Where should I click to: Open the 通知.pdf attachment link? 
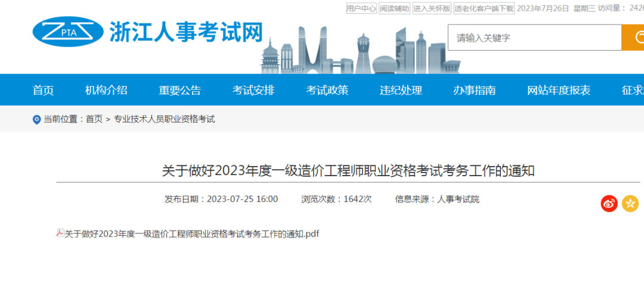(x=192, y=234)
